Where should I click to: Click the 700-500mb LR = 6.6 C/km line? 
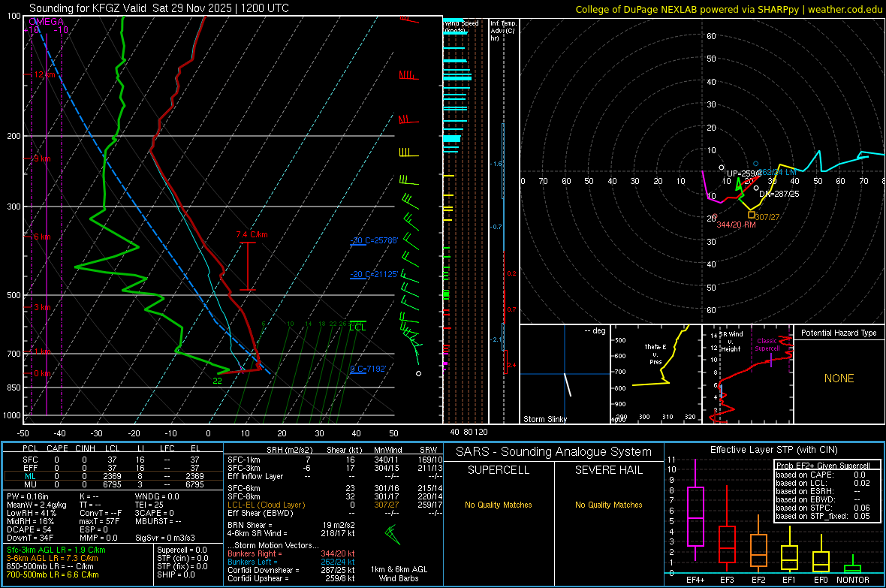[53, 574]
